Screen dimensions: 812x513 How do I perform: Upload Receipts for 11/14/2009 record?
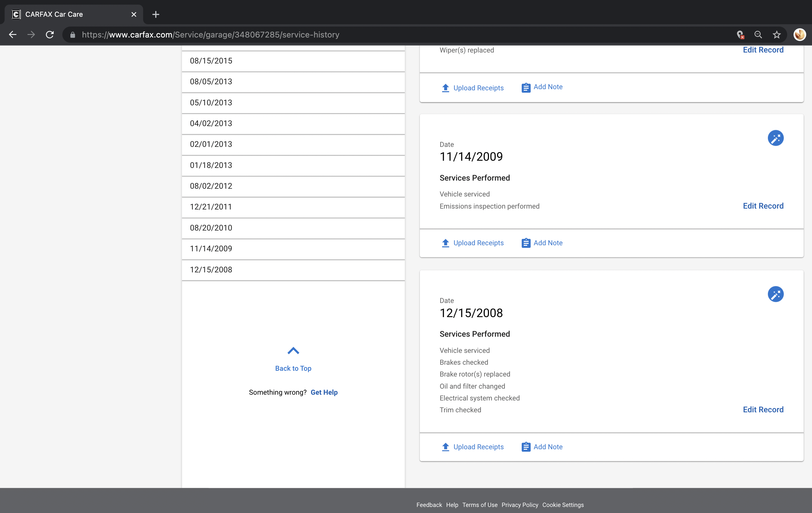coord(478,243)
